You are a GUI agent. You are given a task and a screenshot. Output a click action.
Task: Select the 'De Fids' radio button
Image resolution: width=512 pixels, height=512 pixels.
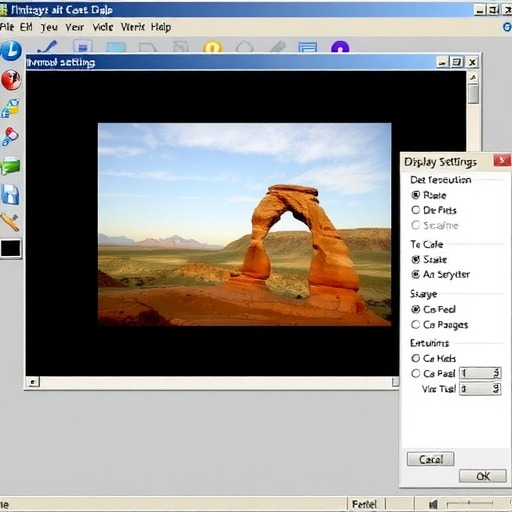pyautogui.click(x=415, y=210)
